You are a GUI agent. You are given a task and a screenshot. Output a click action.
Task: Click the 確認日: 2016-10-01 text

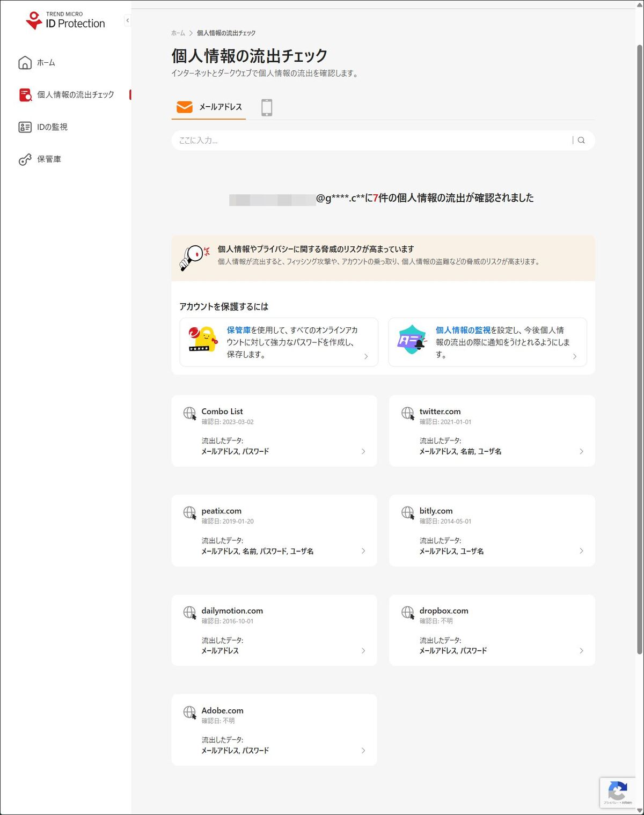click(x=228, y=621)
